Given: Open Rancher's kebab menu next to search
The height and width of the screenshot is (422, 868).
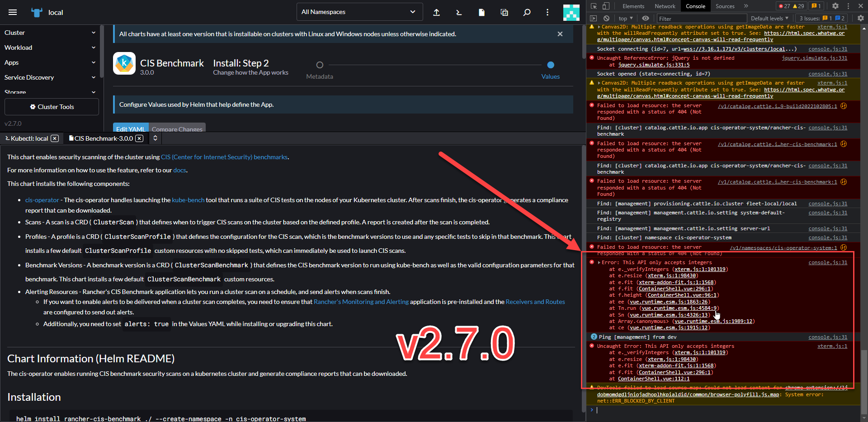Looking at the screenshot, I should pos(547,12).
